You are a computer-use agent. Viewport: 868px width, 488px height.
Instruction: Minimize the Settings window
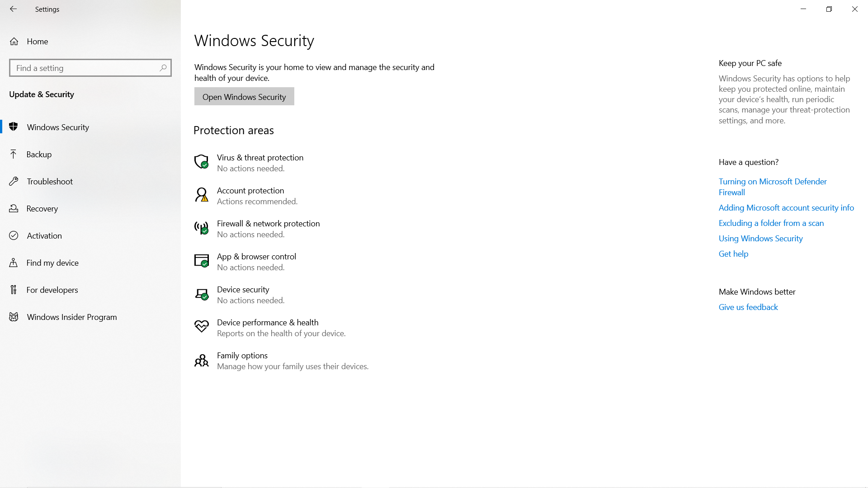803,9
